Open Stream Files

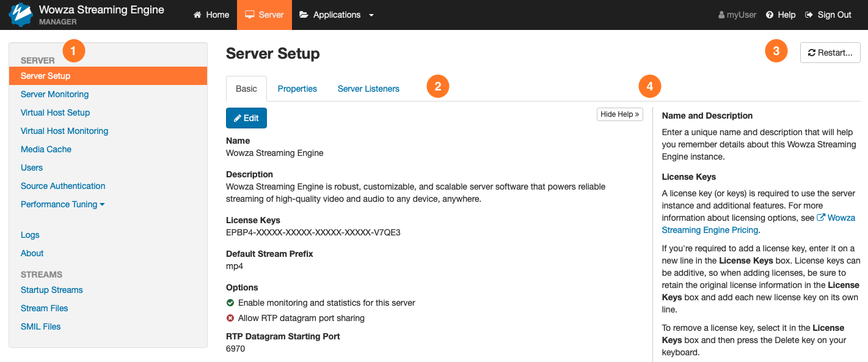click(x=45, y=308)
